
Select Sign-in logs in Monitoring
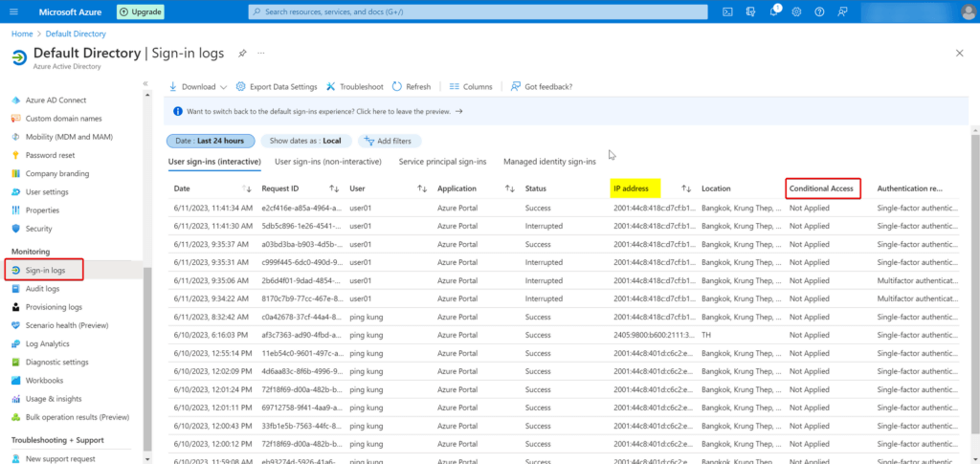point(44,271)
